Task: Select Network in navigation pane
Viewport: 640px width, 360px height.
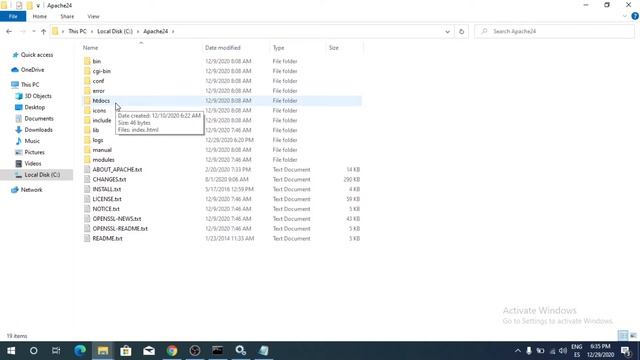Action: point(27,190)
